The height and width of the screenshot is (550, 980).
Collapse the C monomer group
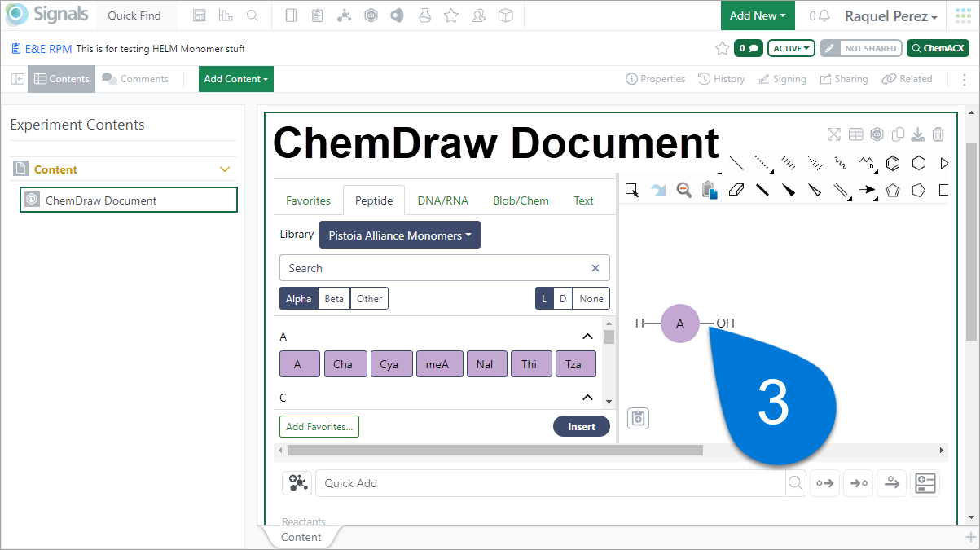[x=587, y=398]
